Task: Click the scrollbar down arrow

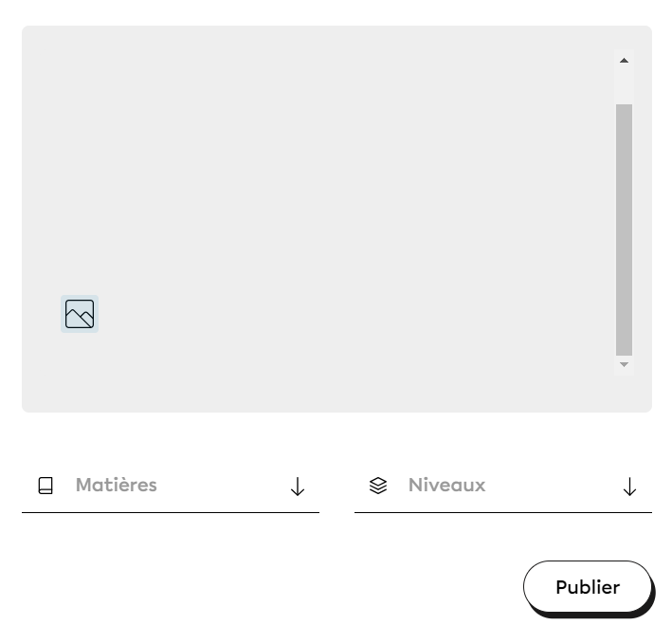Action: pos(624,364)
